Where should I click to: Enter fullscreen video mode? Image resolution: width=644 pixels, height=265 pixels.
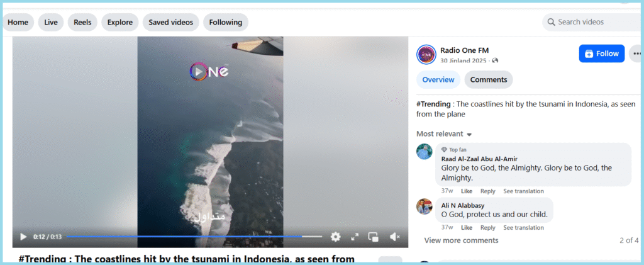click(355, 237)
